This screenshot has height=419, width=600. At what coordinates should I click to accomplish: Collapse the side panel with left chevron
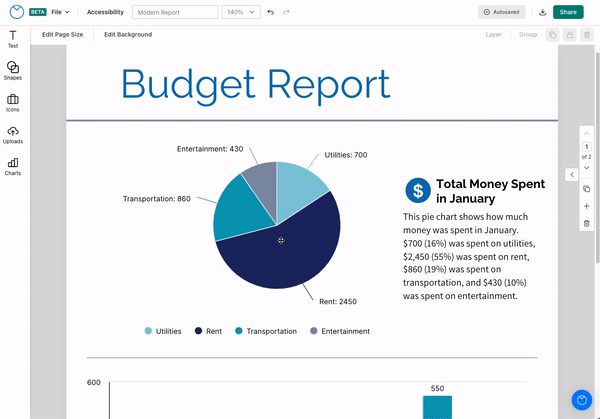(571, 174)
